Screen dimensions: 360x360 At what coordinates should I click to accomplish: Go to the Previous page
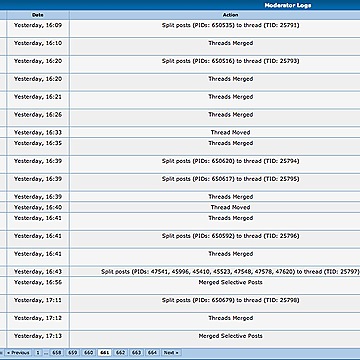pyautogui.click(x=18, y=353)
